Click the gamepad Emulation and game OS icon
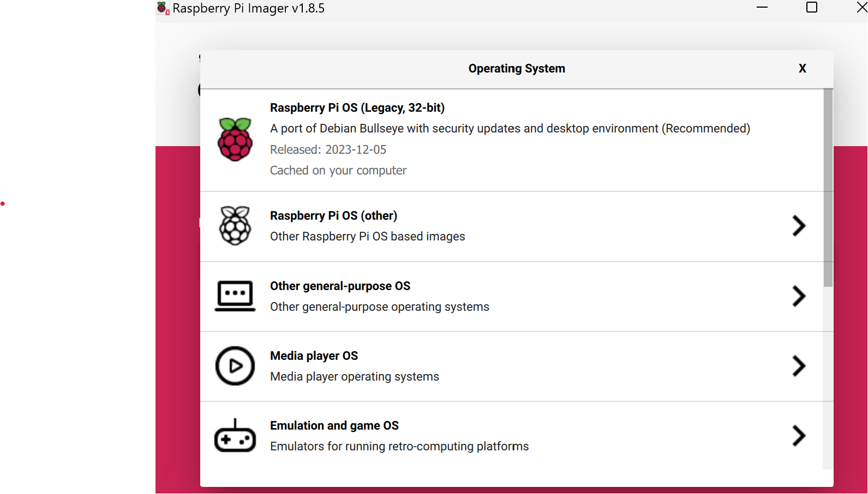Viewport: 868px width, 494px height. [235, 436]
